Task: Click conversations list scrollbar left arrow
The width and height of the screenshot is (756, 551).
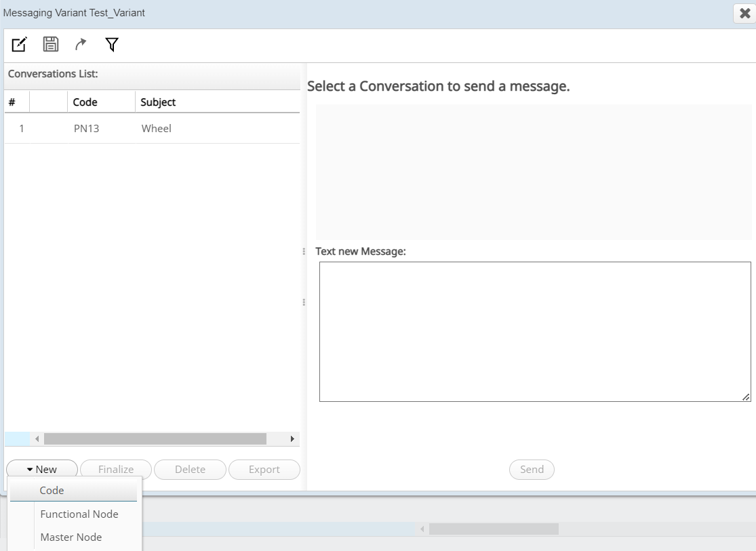Action: coord(37,439)
